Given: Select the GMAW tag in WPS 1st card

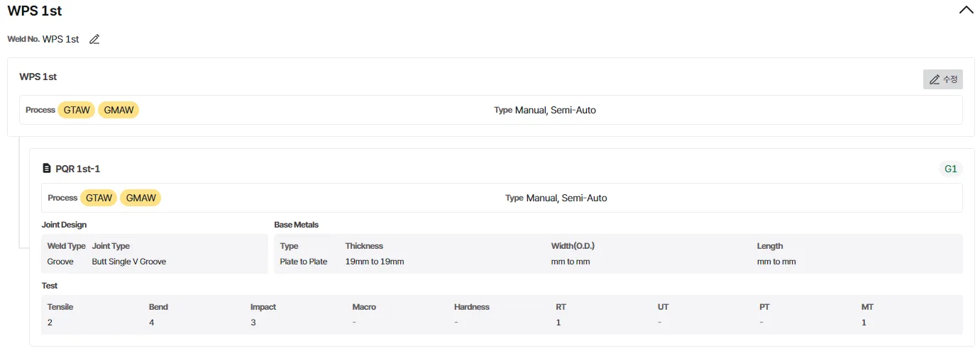Looking at the screenshot, I should pyautogui.click(x=119, y=110).
